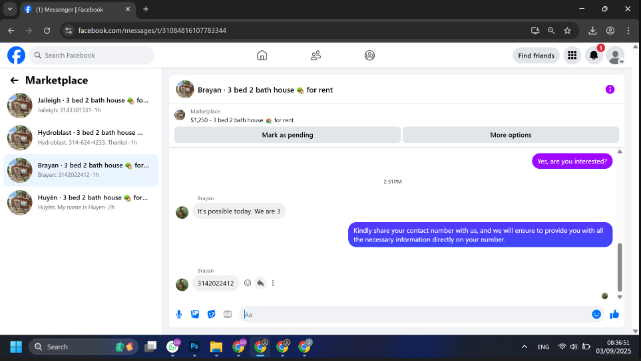Click message '3142022412'
This screenshot has height=361, width=641.
point(215,283)
